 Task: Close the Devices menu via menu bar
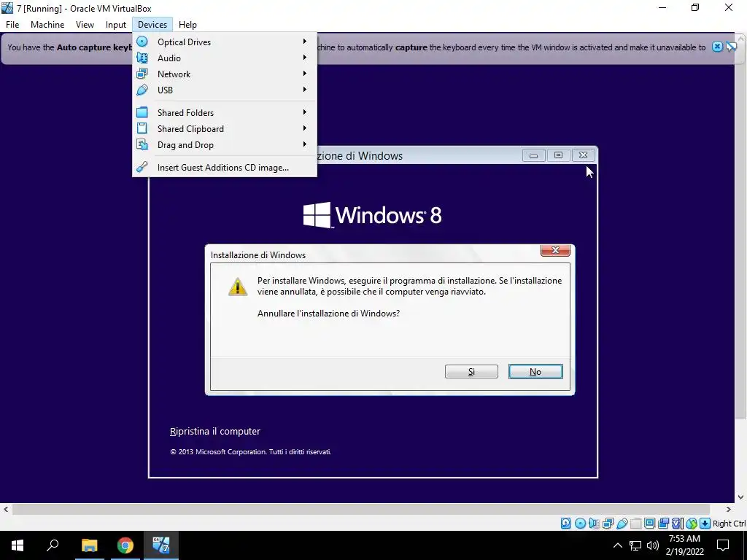152,25
